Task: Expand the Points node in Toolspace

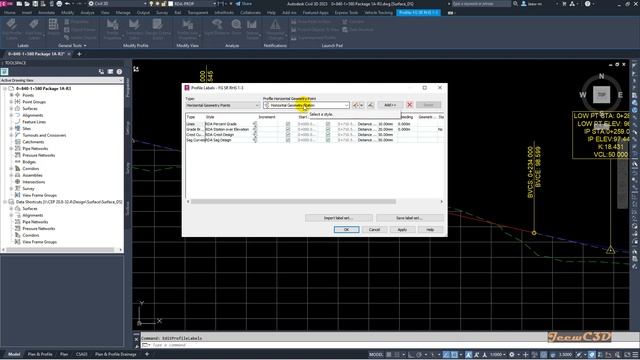Action: pos(11,95)
